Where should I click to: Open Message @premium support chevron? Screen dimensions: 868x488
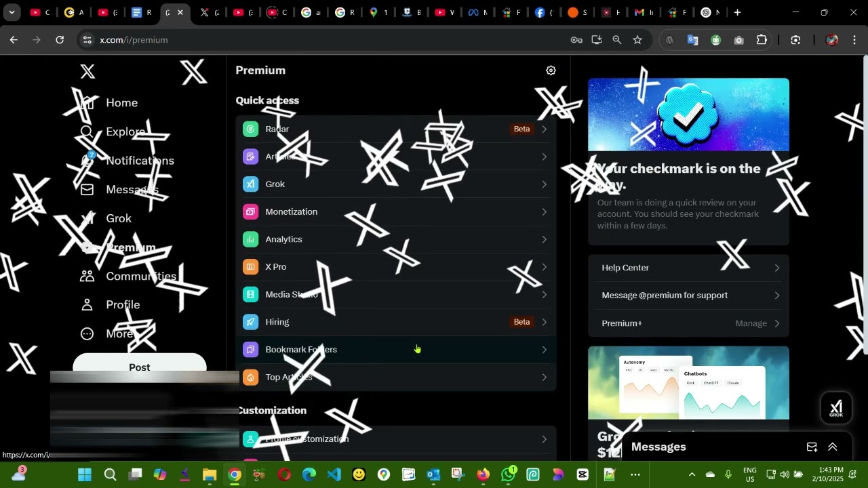coord(777,296)
